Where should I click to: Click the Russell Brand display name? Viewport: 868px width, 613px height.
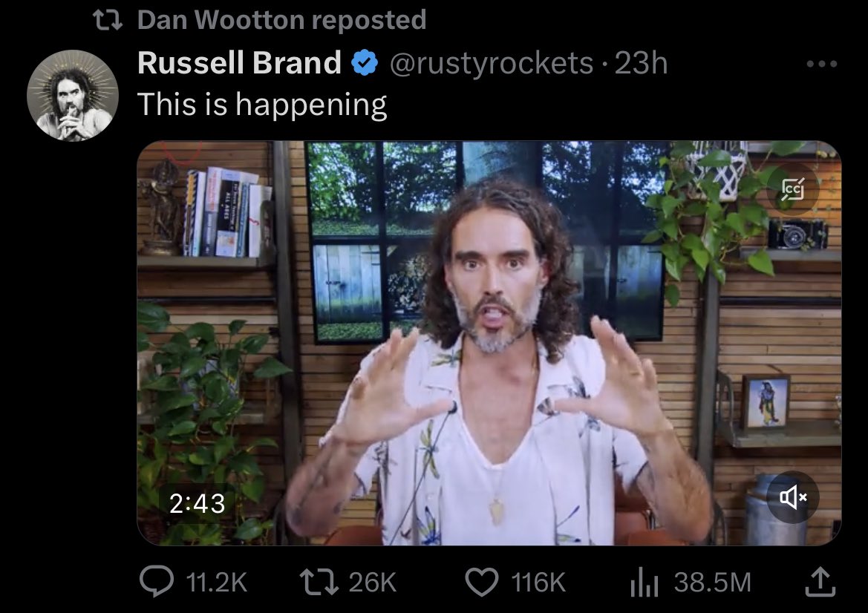(x=239, y=64)
